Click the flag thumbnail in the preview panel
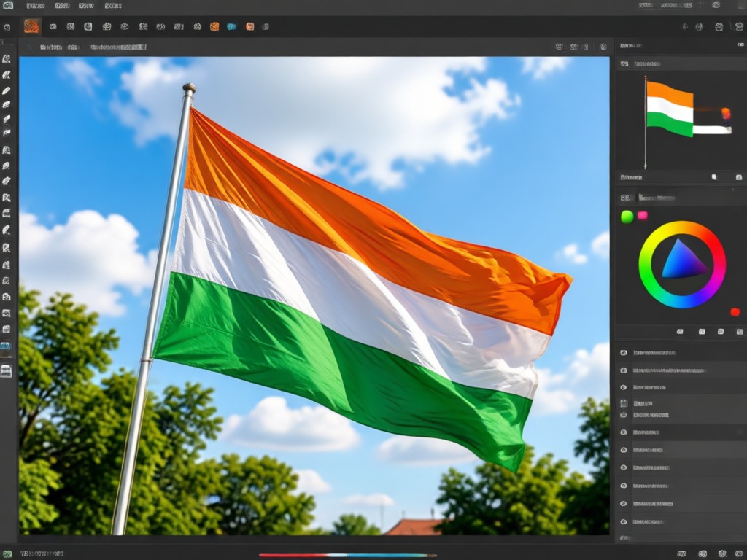747x560 pixels. tap(670, 109)
